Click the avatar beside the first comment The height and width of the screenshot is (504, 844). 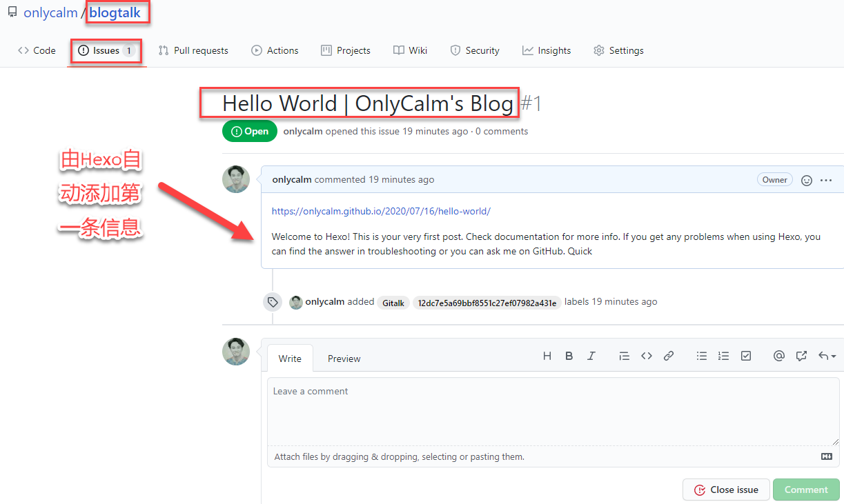click(x=236, y=179)
